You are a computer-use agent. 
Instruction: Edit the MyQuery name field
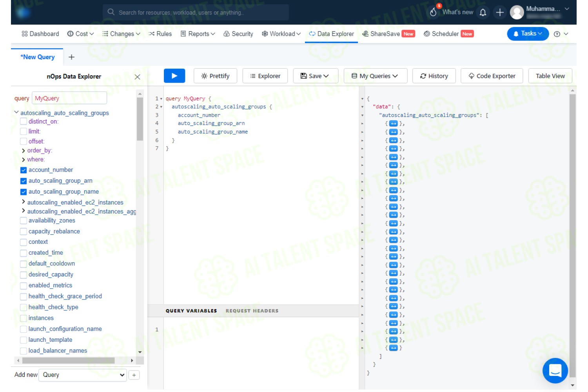click(x=69, y=98)
